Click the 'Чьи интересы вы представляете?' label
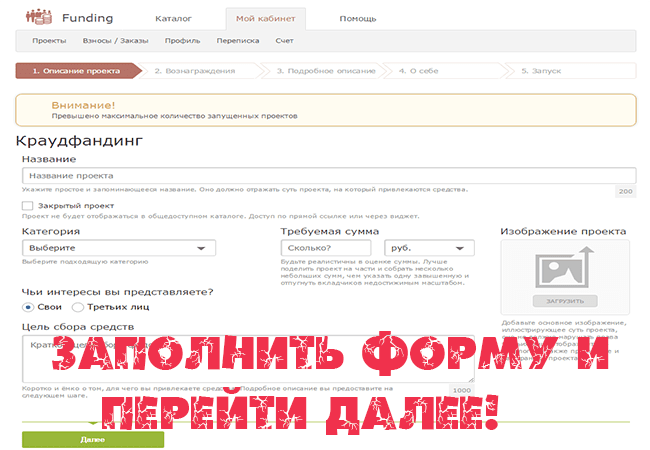 [x=118, y=292]
